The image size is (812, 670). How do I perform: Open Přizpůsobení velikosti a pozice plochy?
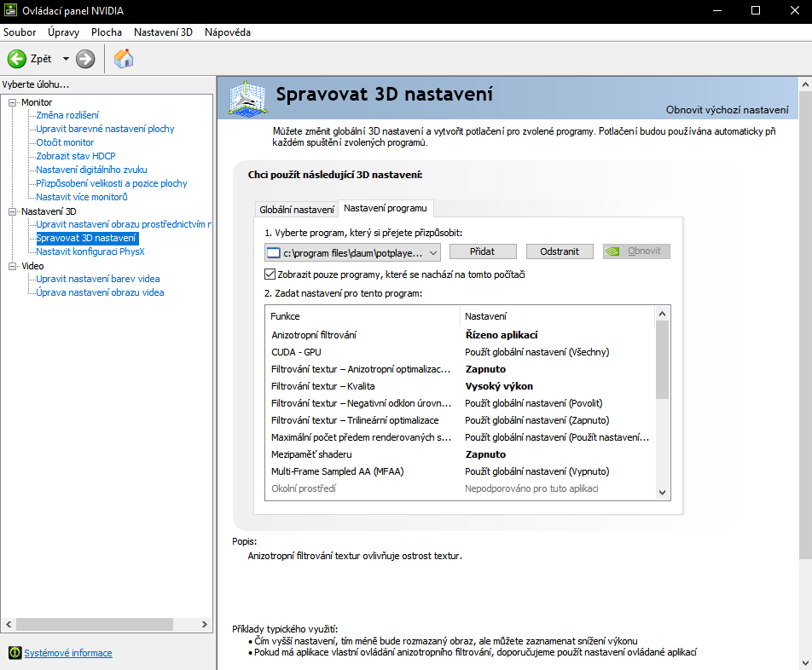(112, 183)
